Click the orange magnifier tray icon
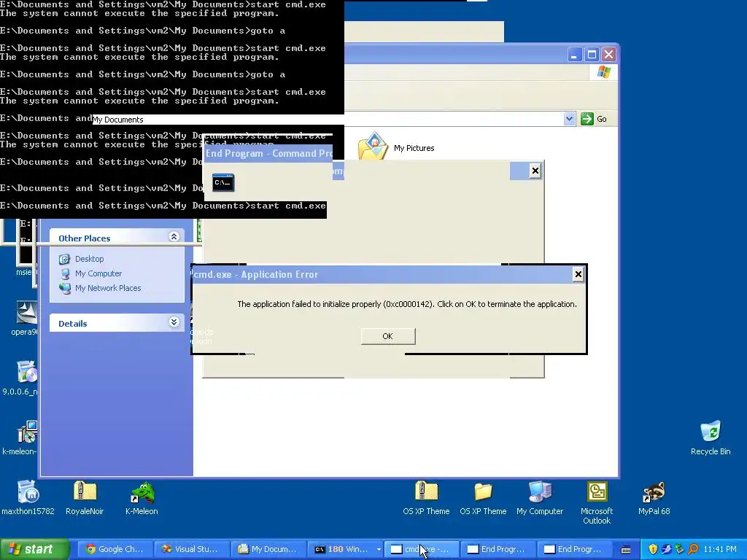This screenshot has width=747, height=560. [x=693, y=549]
